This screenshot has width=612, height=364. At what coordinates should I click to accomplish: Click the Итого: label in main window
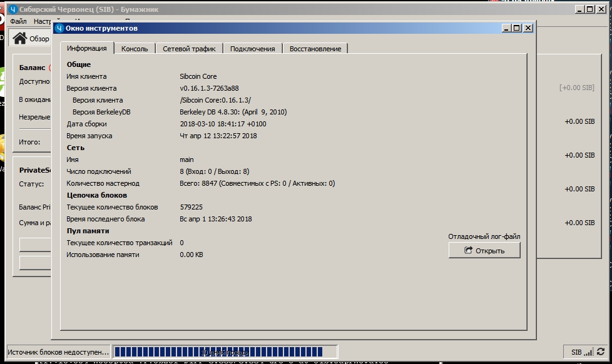point(29,142)
